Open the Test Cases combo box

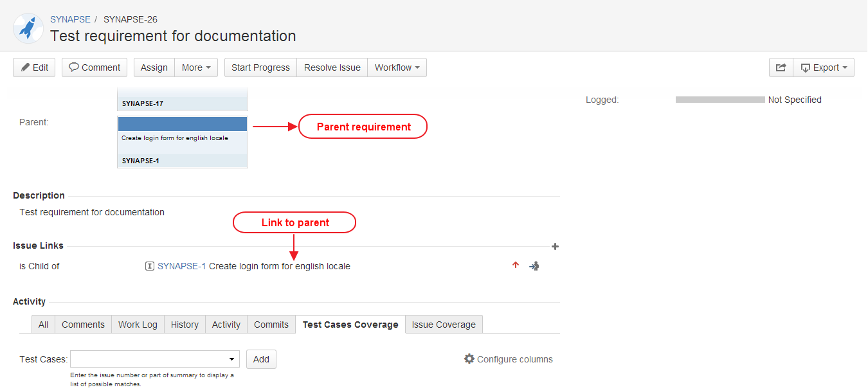(154, 359)
